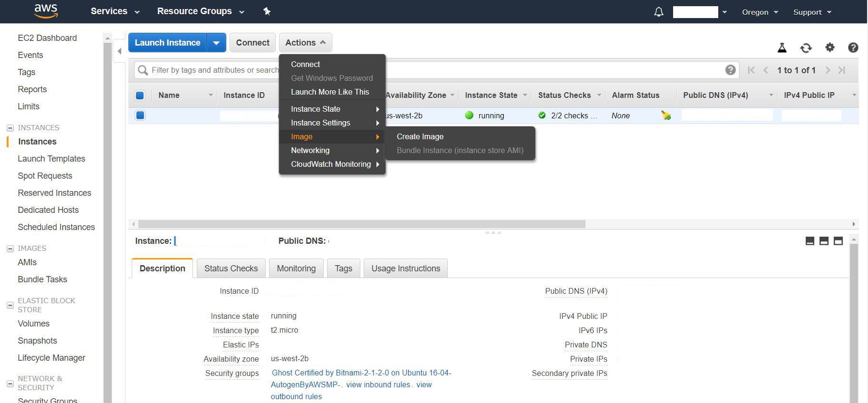The height and width of the screenshot is (403, 868).
Task: Open the Support dropdown menu
Action: 812,12
